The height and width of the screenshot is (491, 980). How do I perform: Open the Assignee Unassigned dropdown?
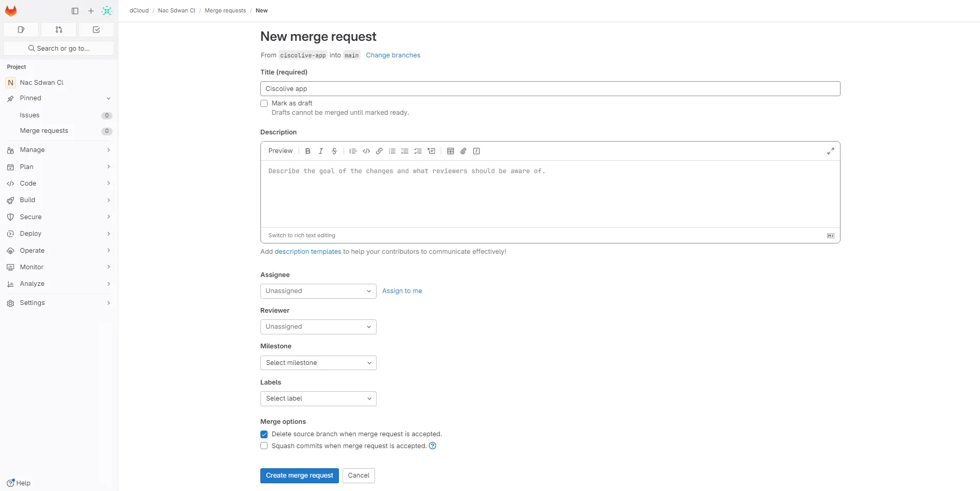tap(318, 291)
